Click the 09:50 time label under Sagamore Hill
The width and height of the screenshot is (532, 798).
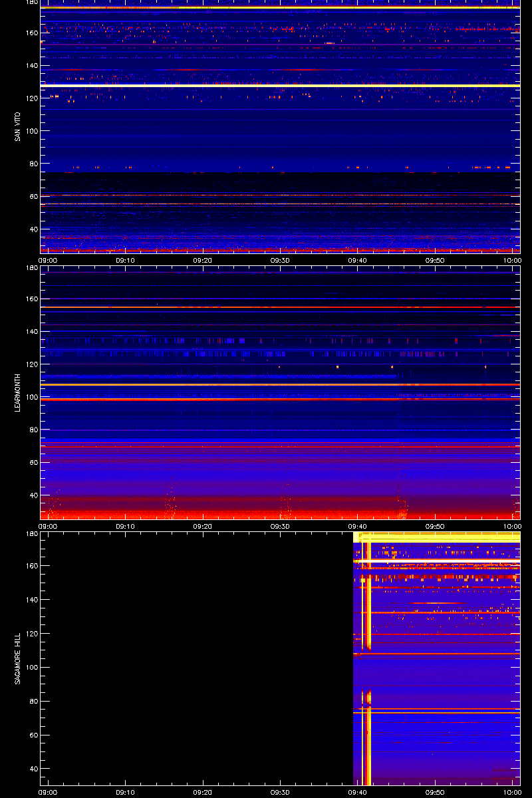click(435, 793)
